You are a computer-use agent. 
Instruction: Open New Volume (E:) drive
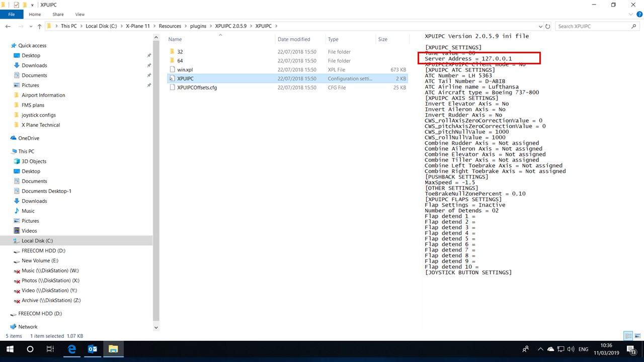[40, 260]
